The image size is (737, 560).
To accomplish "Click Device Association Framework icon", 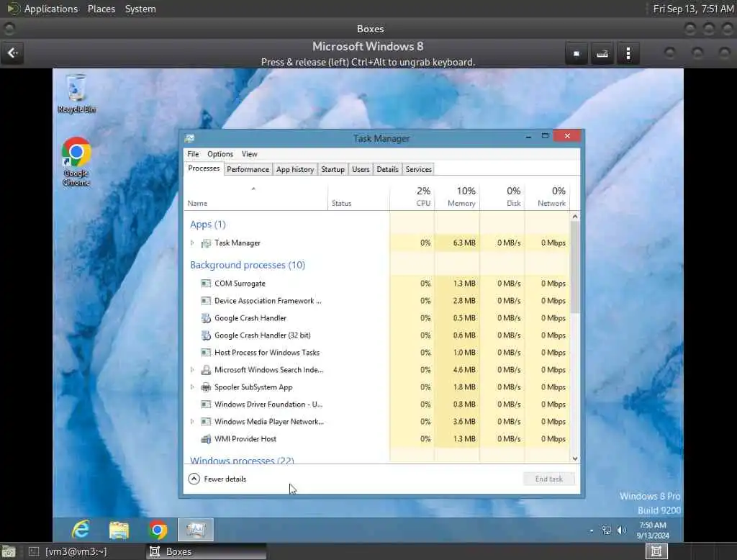I will pos(206,301).
